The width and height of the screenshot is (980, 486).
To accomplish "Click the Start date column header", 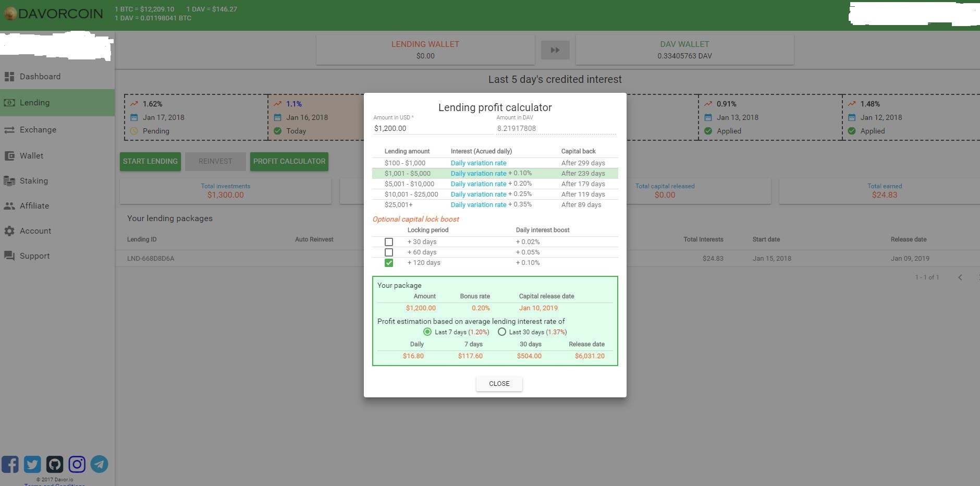I will pos(766,239).
